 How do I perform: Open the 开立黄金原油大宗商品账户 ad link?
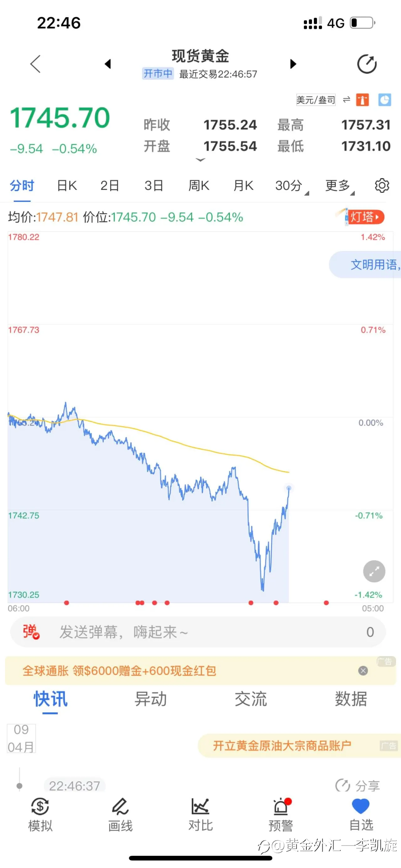pos(282,746)
